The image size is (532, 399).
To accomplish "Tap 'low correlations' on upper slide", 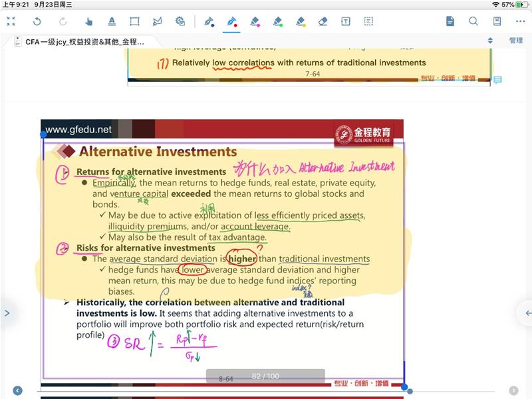I will (x=243, y=63).
